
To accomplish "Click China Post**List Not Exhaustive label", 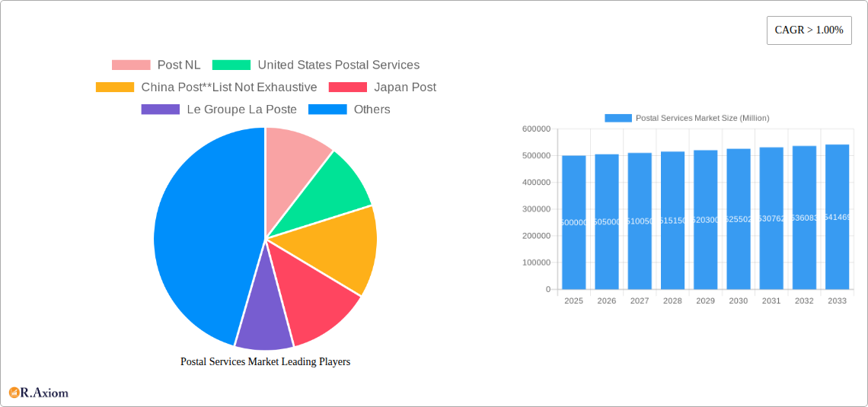I will [229, 87].
